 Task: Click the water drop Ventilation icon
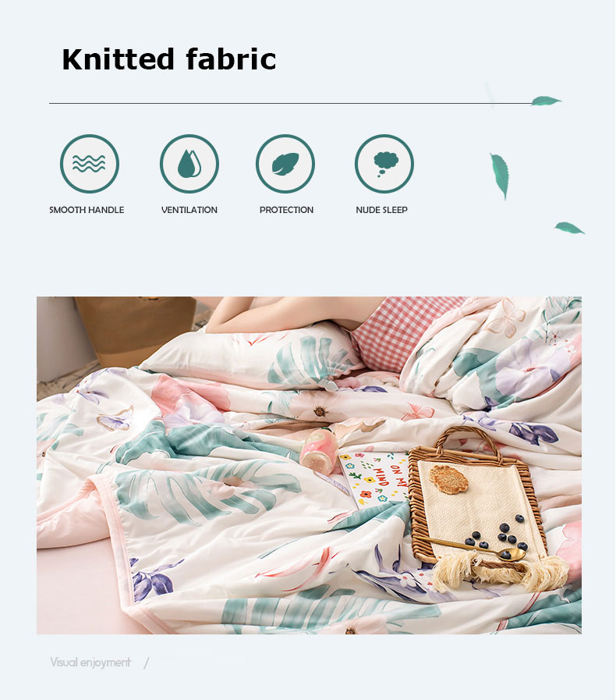tap(189, 164)
